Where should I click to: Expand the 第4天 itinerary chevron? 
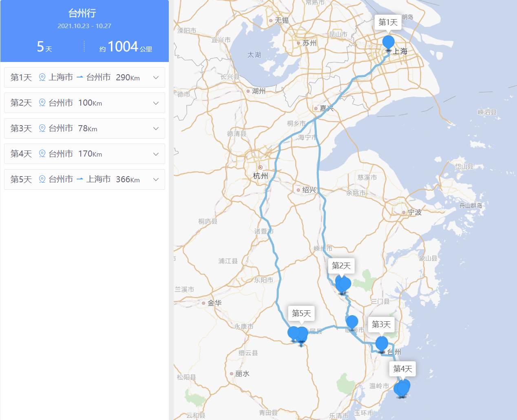tap(156, 154)
